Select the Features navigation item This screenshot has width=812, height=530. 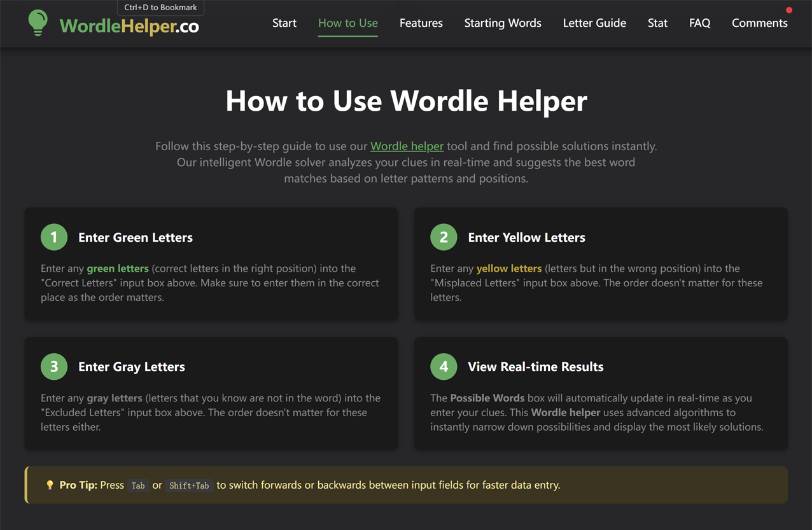[x=421, y=23]
